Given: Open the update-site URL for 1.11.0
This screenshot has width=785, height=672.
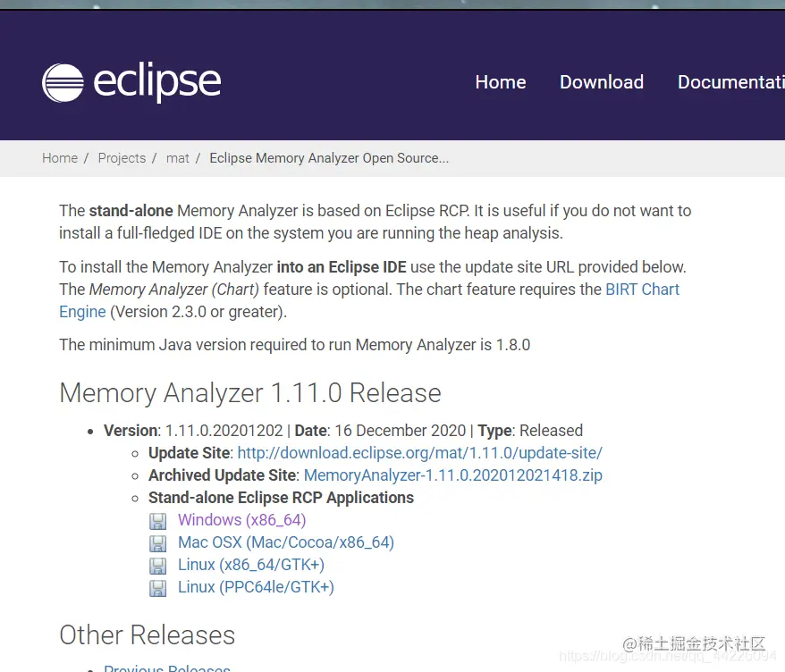Looking at the screenshot, I should pos(419,453).
